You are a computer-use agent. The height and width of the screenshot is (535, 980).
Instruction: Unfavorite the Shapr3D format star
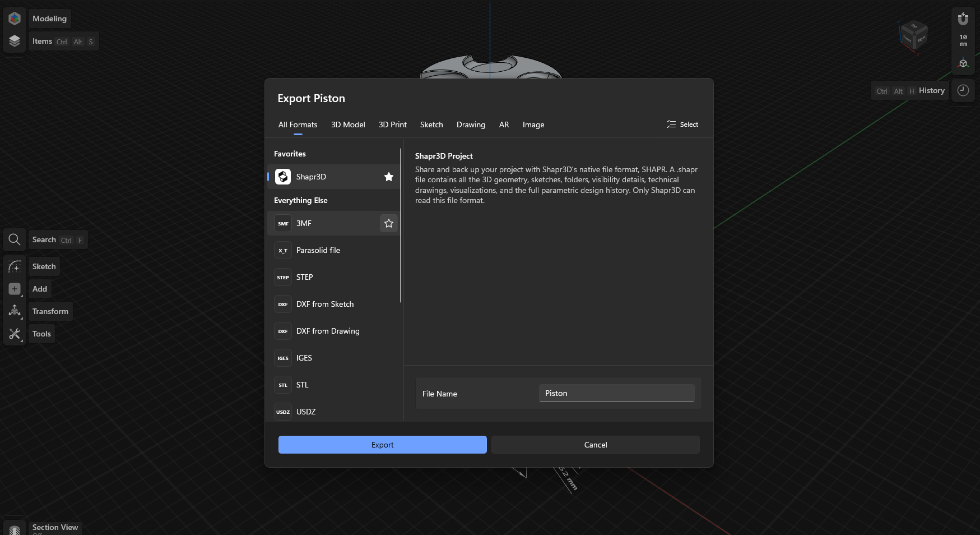tap(389, 177)
